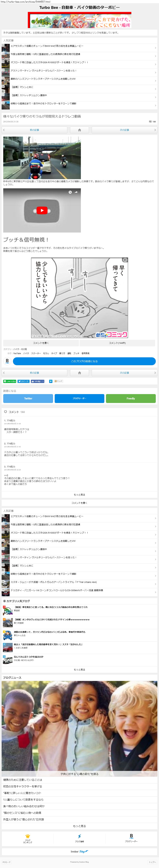Screen dimensions: 159x868
Task: Click the comment bubble icon next to コメント 144
Action: [5, 412]
